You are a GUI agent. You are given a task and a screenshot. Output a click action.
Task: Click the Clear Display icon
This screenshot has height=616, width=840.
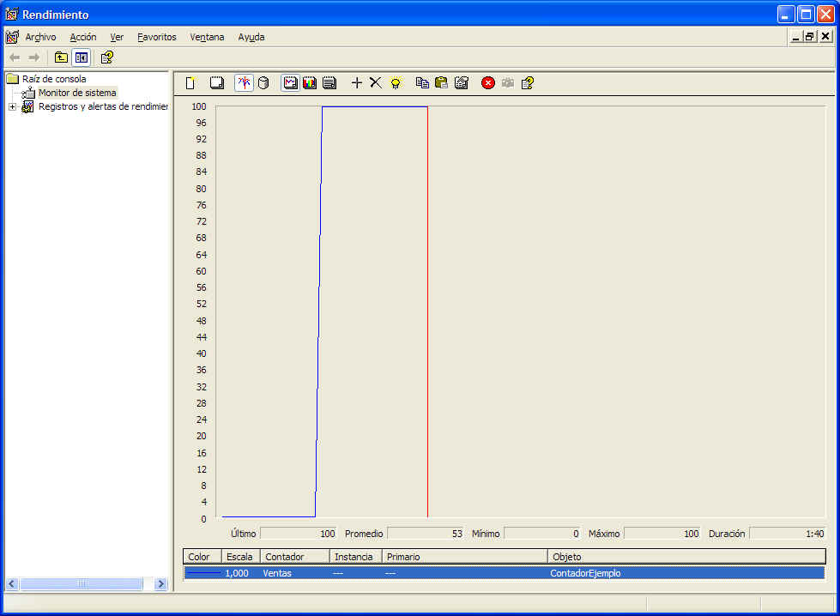(x=217, y=83)
